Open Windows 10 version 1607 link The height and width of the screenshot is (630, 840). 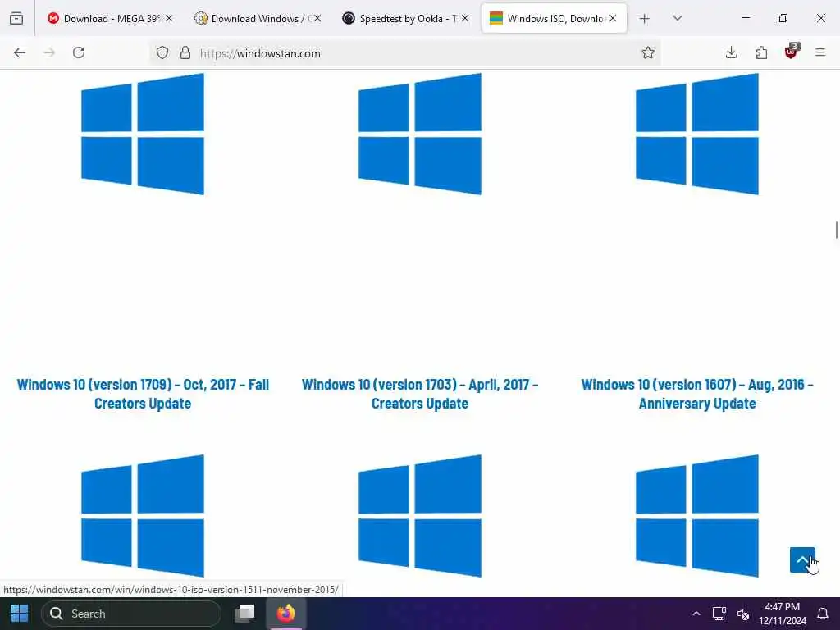[697, 394]
